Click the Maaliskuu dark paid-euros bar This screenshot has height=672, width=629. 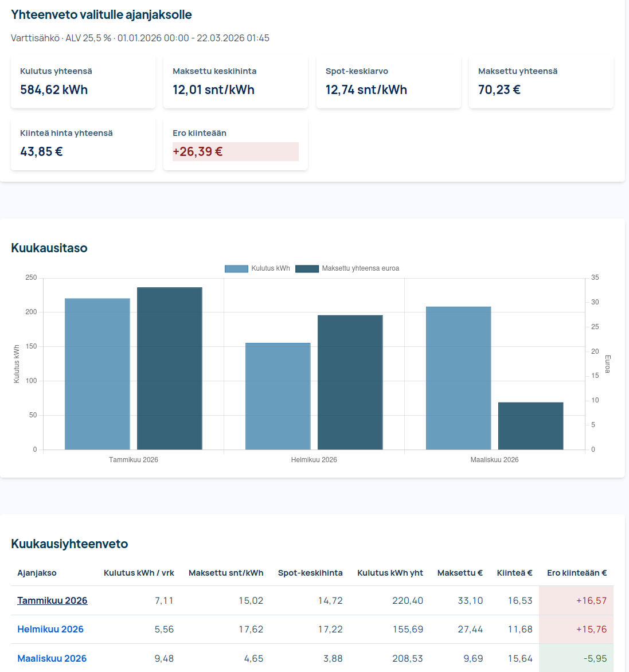[531, 426]
